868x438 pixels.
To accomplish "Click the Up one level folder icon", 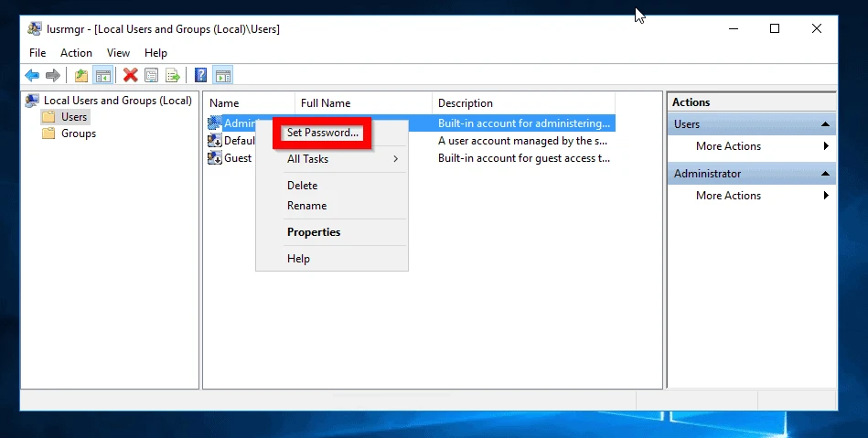I will click(81, 75).
